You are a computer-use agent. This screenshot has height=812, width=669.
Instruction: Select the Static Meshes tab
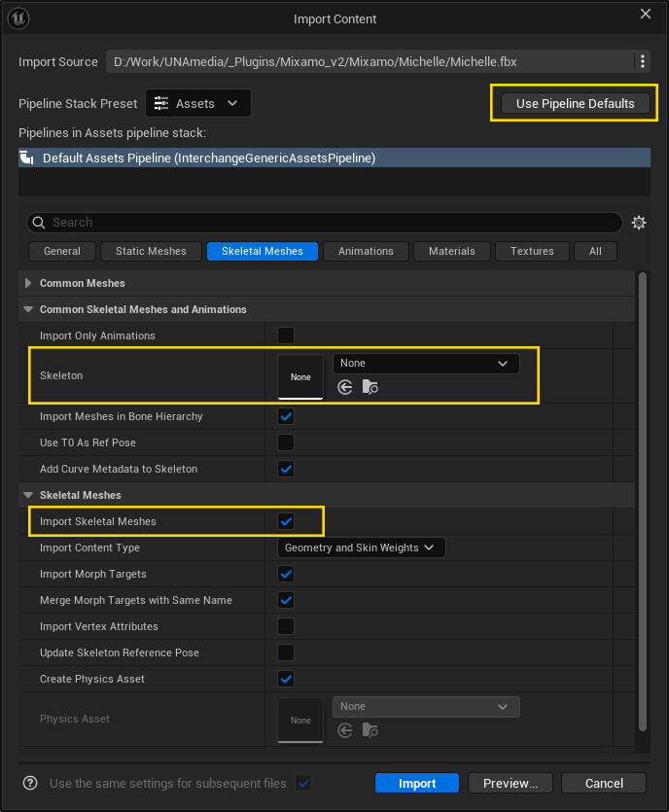pyautogui.click(x=151, y=251)
